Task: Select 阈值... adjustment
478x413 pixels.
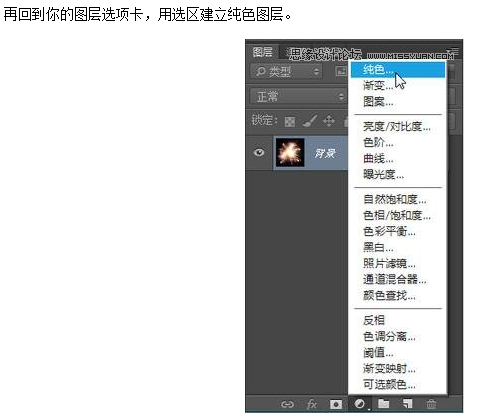Action: coord(398,352)
